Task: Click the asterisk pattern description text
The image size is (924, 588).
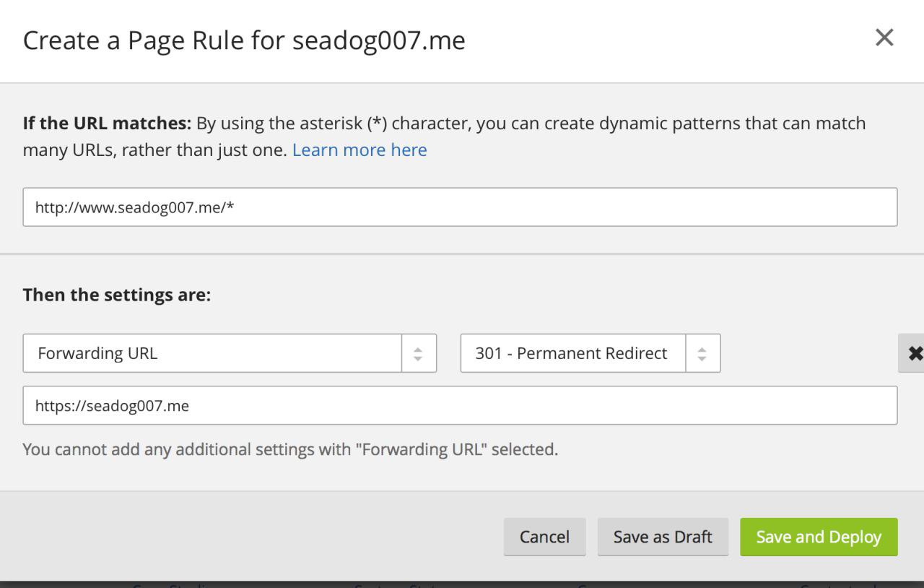Action: (531, 124)
